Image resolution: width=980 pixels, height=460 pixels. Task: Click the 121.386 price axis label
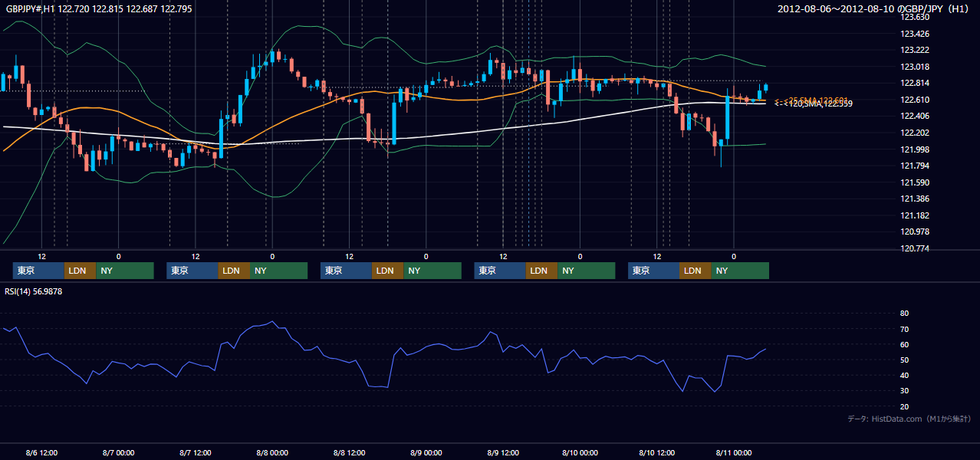coord(915,199)
